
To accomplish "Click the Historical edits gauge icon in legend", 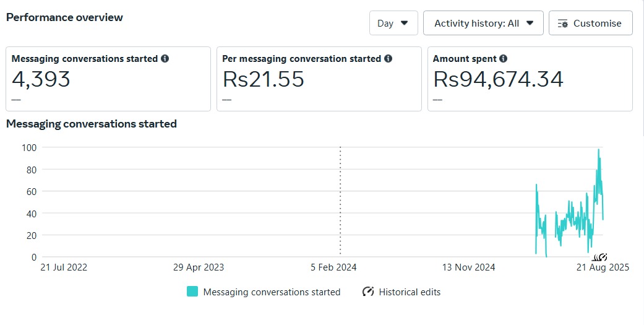I will click(x=368, y=292).
